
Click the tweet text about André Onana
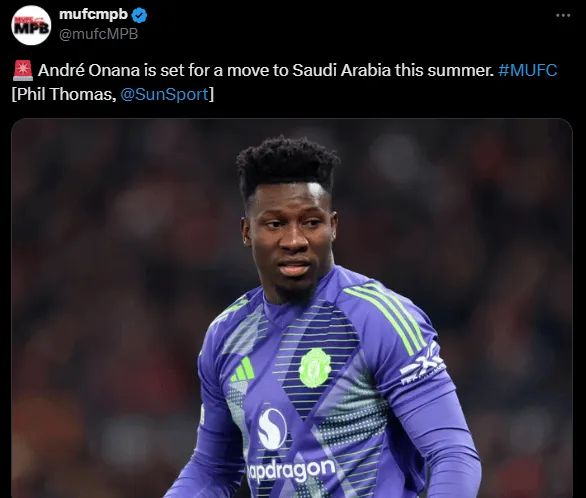click(266, 70)
